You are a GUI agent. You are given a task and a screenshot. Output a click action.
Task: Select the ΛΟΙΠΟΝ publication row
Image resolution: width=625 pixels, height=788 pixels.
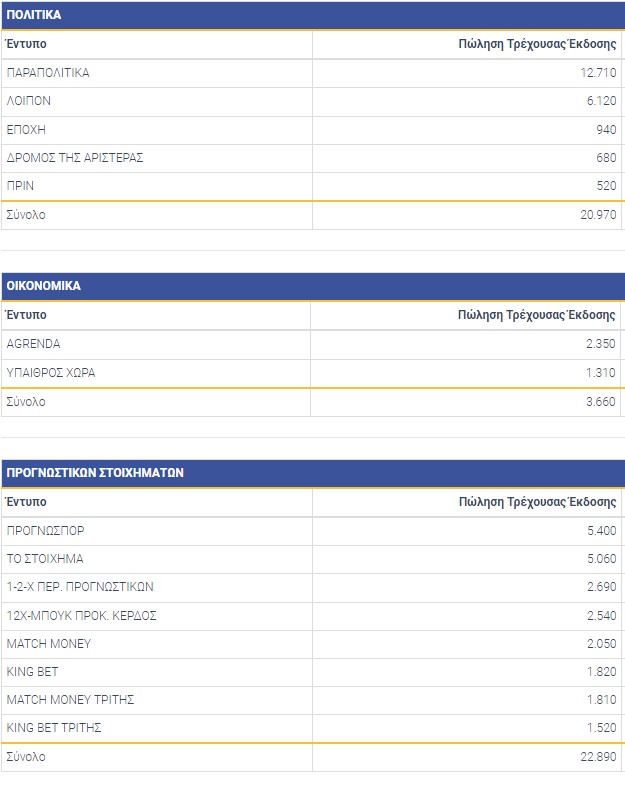28,101
